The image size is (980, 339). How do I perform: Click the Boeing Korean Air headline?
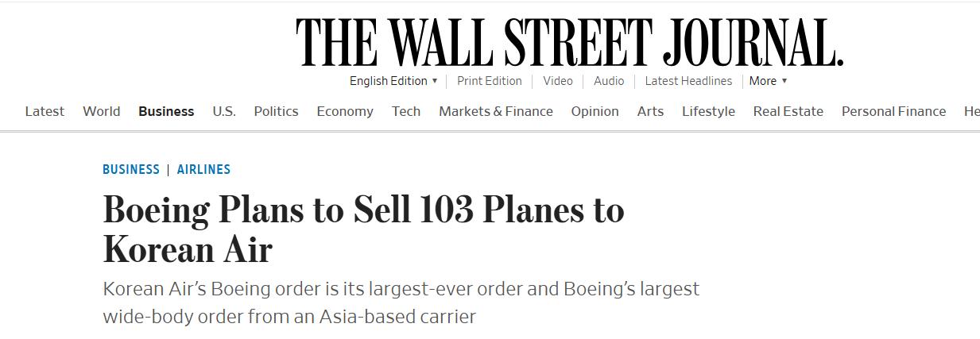pos(363,229)
